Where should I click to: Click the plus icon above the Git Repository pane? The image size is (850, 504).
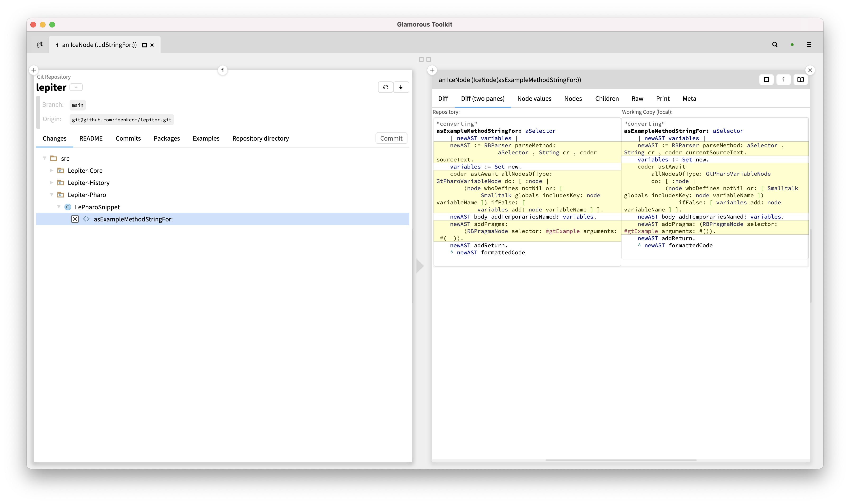pyautogui.click(x=33, y=70)
